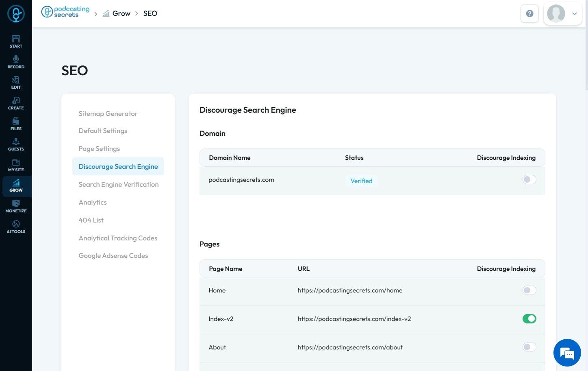Open the Guests section
588x371 pixels.
click(16, 144)
